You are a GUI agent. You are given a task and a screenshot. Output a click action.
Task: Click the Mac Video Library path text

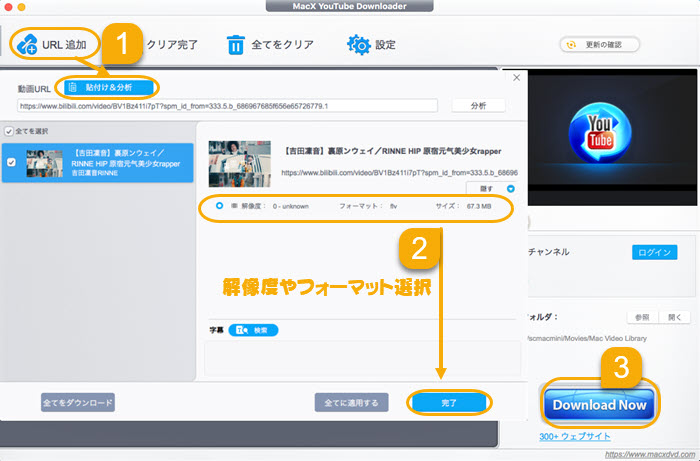click(587, 338)
